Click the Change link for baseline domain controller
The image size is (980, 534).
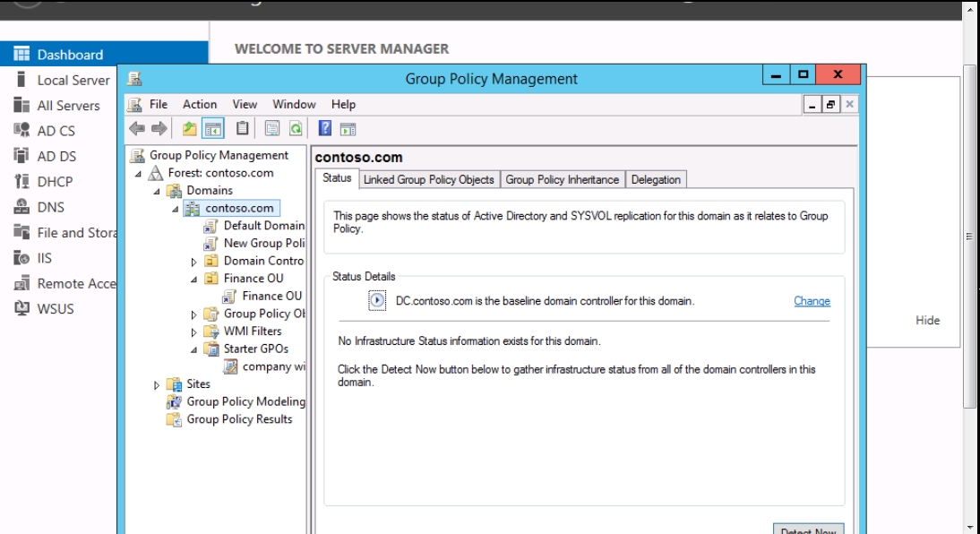(x=812, y=301)
